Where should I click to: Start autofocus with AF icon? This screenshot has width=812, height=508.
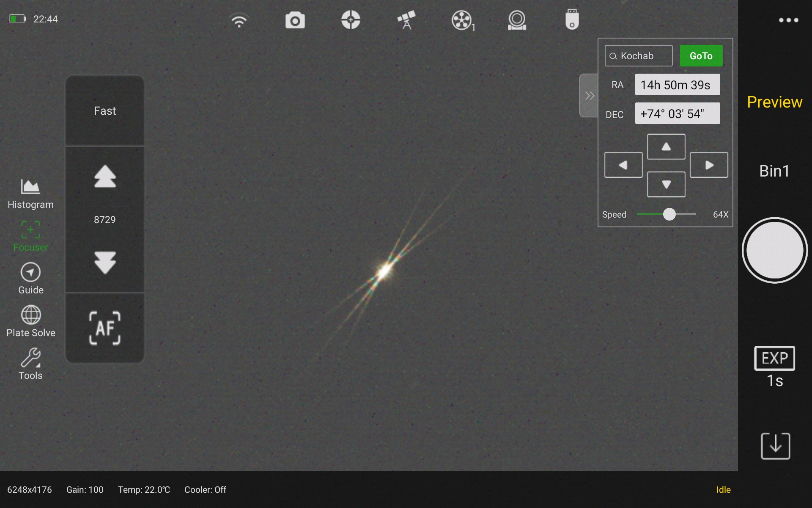[x=105, y=328]
